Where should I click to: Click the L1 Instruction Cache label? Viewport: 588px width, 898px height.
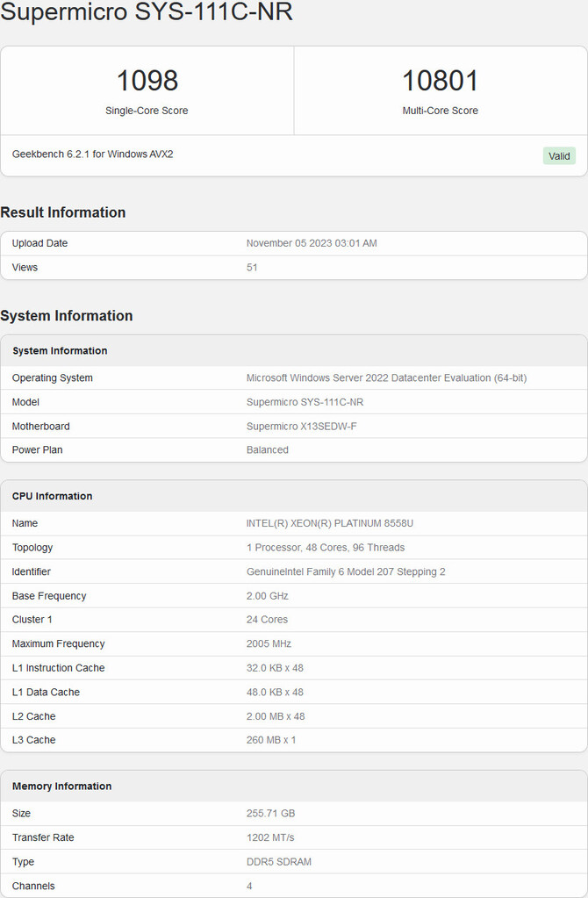(x=59, y=668)
